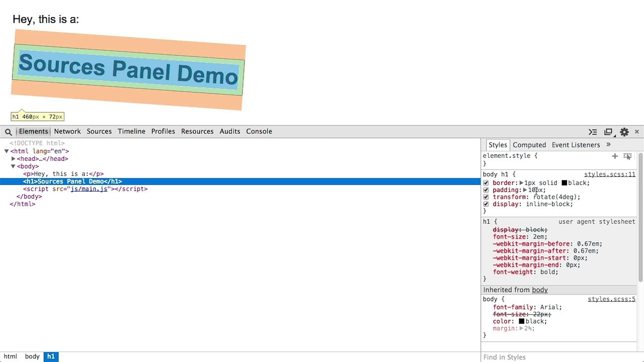644x362 pixels.
Task: Expand the head node arrow
Action: [x=14, y=159]
